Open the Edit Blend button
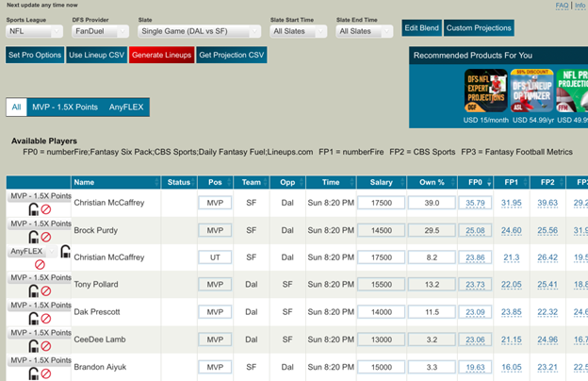This screenshot has width=588, height=381. click(421, 27)
